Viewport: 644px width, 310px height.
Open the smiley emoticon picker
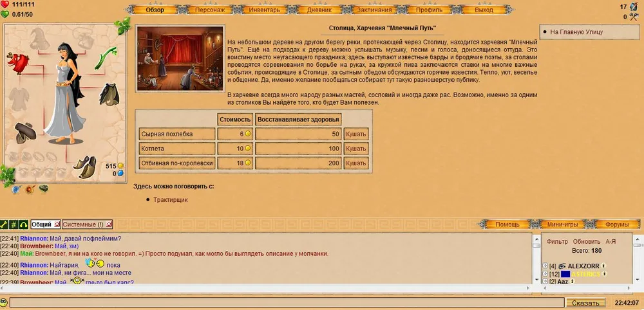tap(4, 303)
